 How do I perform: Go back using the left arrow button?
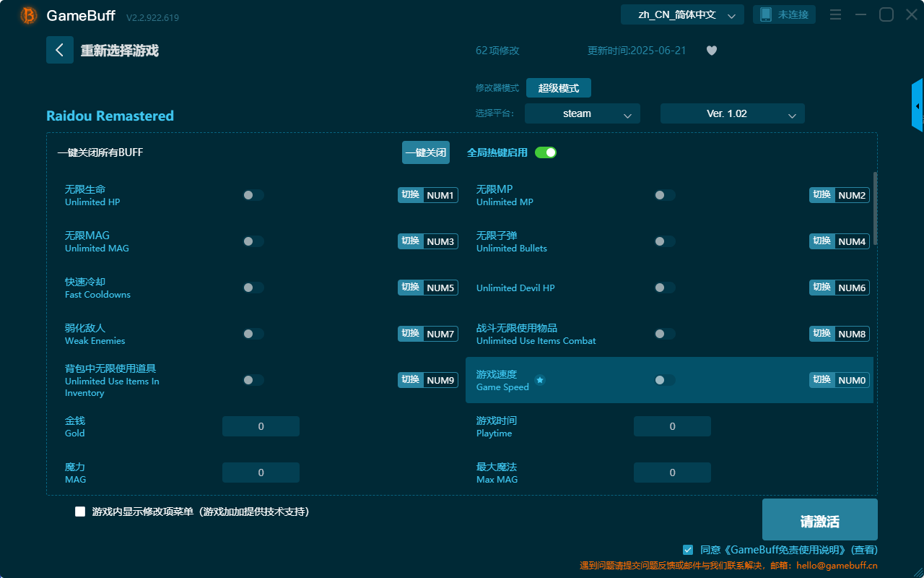(x=60, y=50)
